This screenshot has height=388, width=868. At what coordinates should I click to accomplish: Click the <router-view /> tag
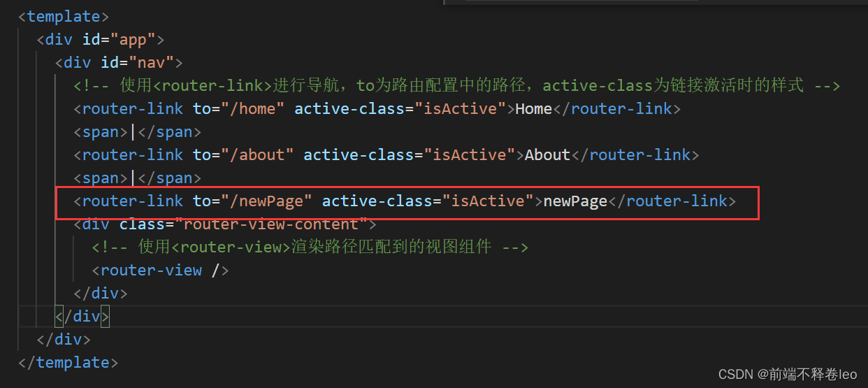tap(161, 270)
